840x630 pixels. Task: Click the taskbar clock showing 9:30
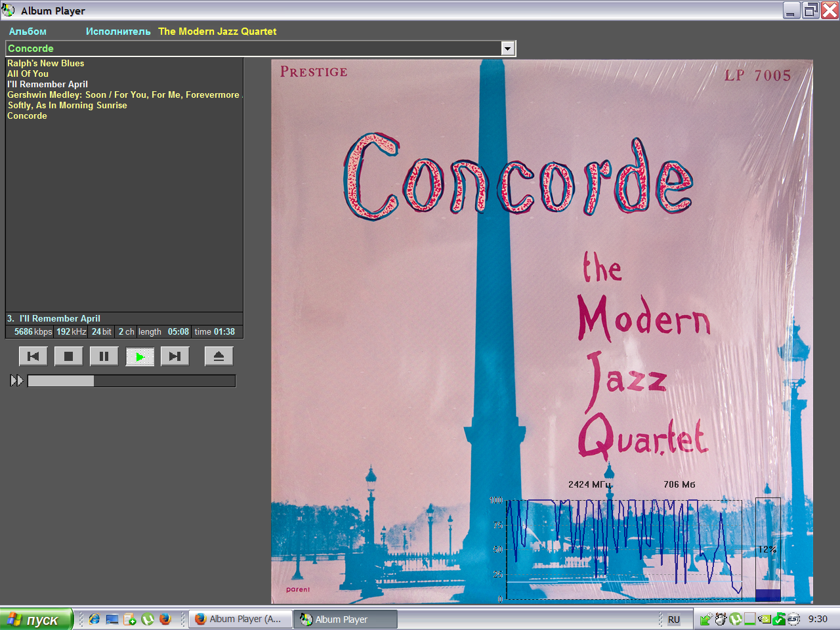coord(818,619)
